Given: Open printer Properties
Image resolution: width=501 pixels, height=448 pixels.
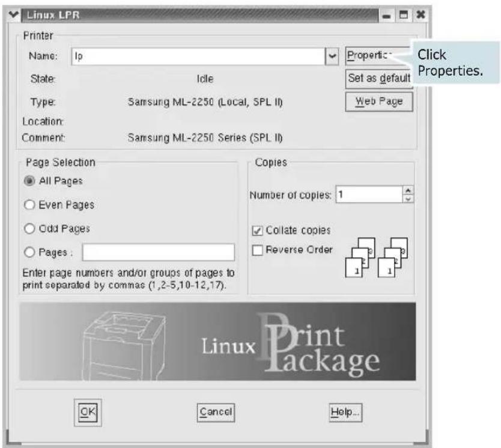Looking at the screenshot, I should coord(378,56).
